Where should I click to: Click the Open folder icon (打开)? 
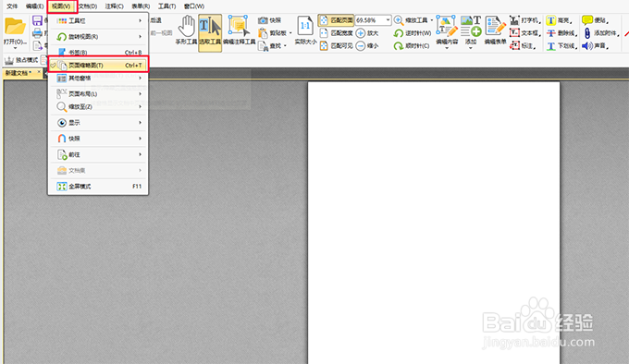click(15, 27)
